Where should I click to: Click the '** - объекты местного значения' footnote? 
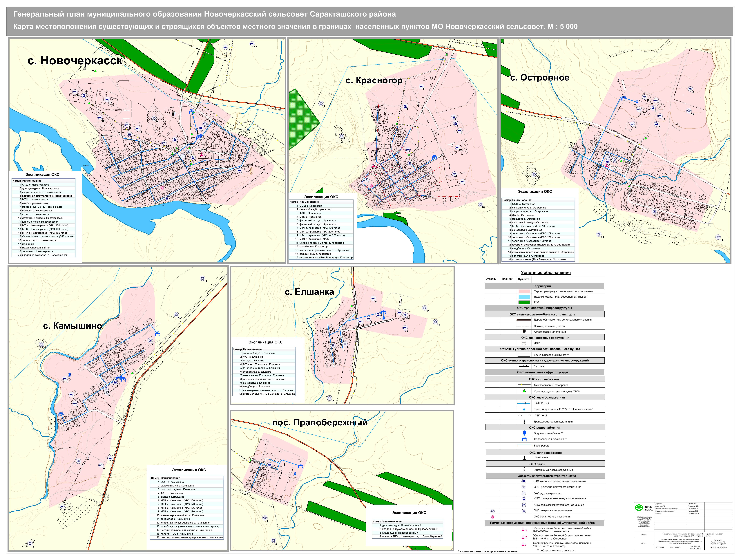[x=556, y=550]
